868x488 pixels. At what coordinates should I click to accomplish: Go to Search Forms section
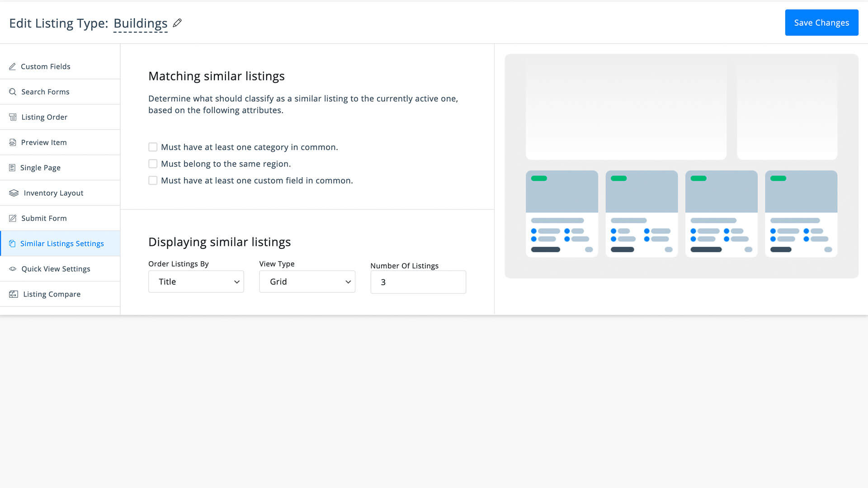(x=60, y=92)
